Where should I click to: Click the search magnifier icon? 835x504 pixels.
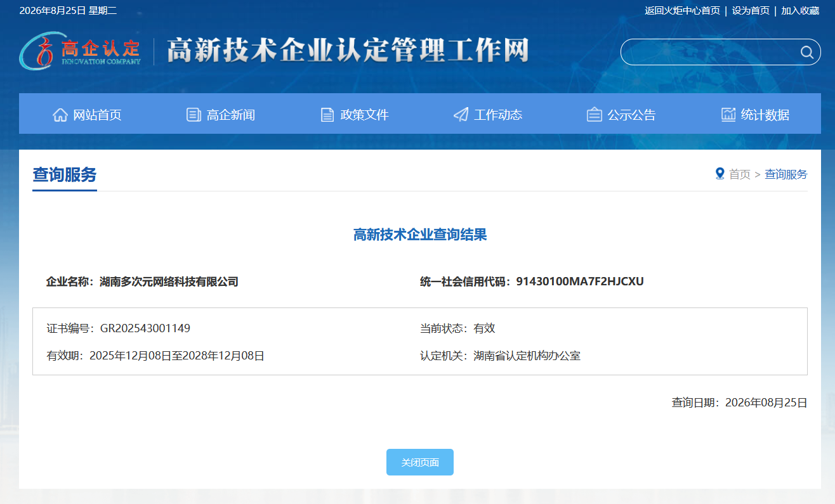click(x=806, y=52)
